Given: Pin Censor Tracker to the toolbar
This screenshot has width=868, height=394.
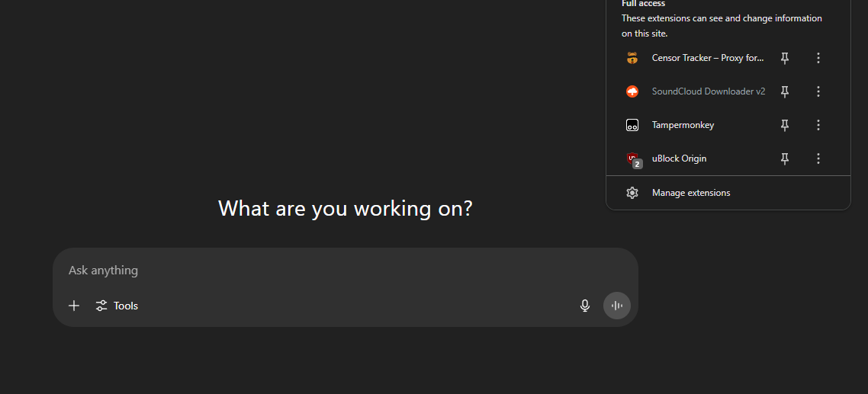Looking at the screenshot, I should point(785,58).
